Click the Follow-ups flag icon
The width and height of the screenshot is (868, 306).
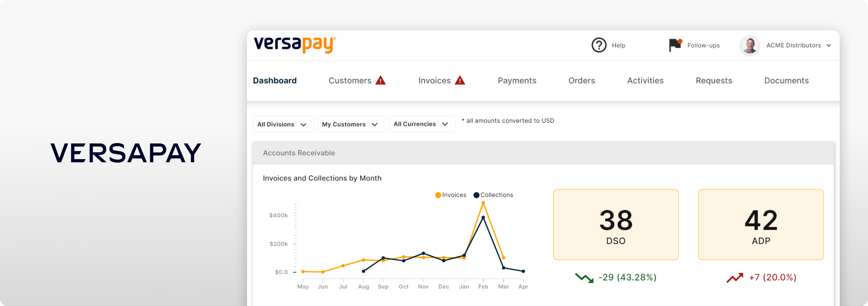pyautogui.click(x=675, y=45)
